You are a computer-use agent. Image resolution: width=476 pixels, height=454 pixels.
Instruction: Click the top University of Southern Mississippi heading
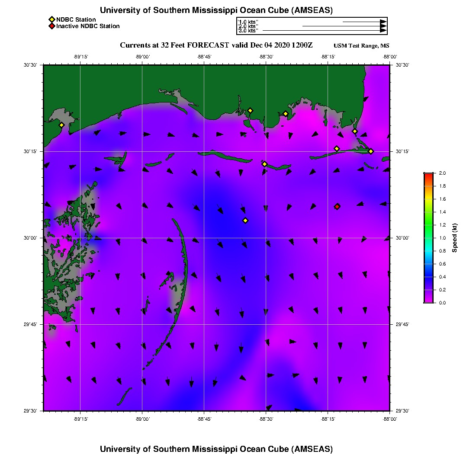(216, 10)
